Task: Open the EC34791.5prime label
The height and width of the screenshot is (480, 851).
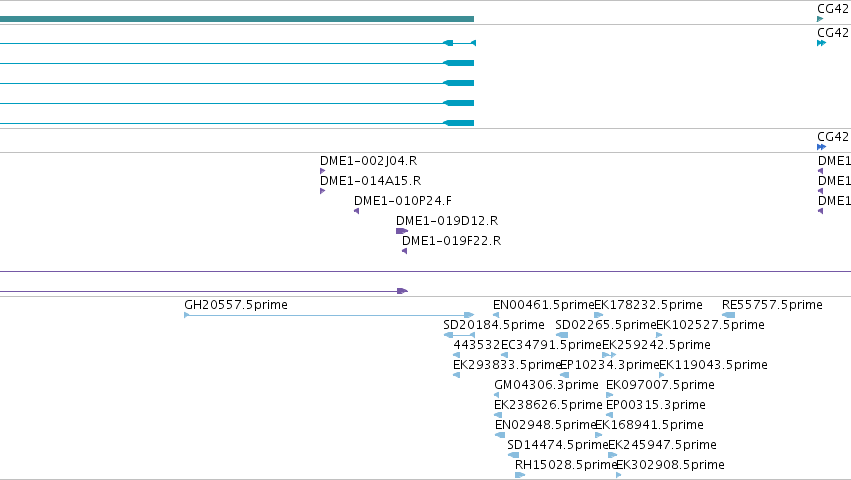Action: coord(551,345)
